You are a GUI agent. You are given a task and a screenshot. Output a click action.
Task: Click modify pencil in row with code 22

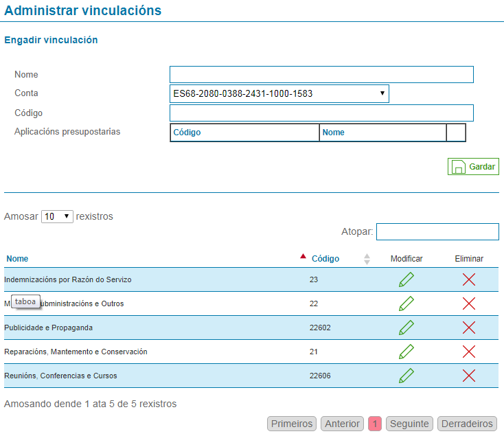click(x=406, y=303)
